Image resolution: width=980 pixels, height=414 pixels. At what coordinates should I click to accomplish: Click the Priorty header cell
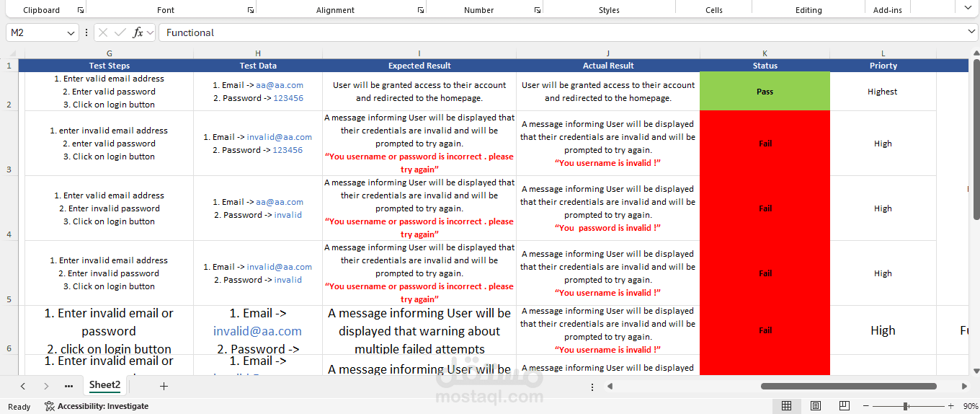(x=883, y=66)
